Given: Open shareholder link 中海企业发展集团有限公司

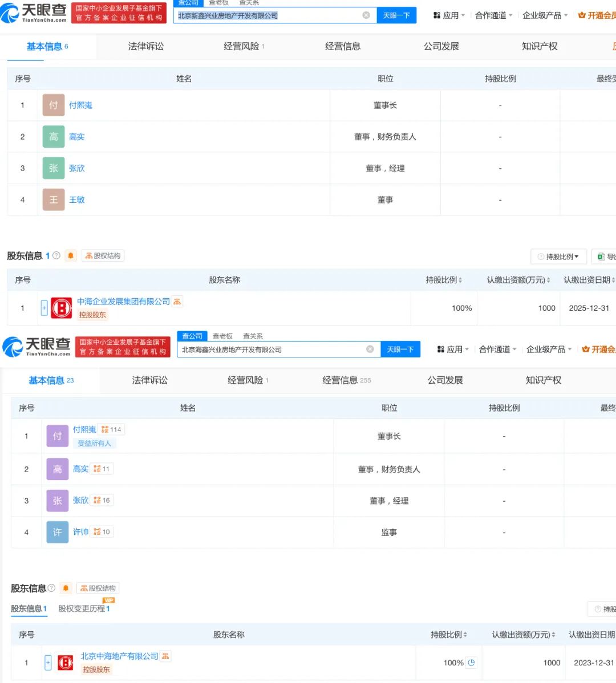Looking at the screenshot, I should (x=123, y=302).
